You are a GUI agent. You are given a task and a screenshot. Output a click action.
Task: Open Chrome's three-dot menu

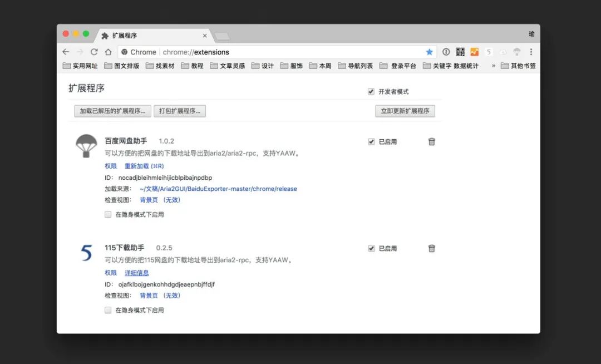(x=531, y=51)
